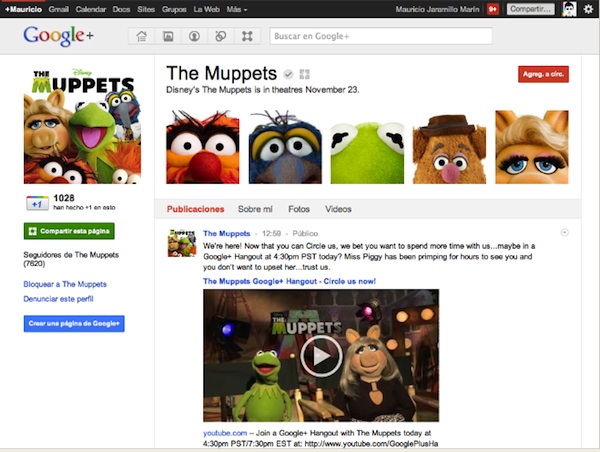600x452 pixels.
Task: Click Crear una página de Google+ button
Action: click(74, 323)
